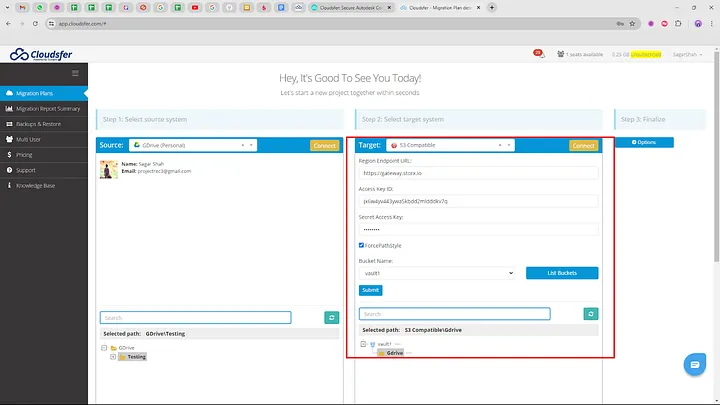
Task: Open Migration Plans in the sidebar
Action: pyautogui.click(x=44, y=93)
